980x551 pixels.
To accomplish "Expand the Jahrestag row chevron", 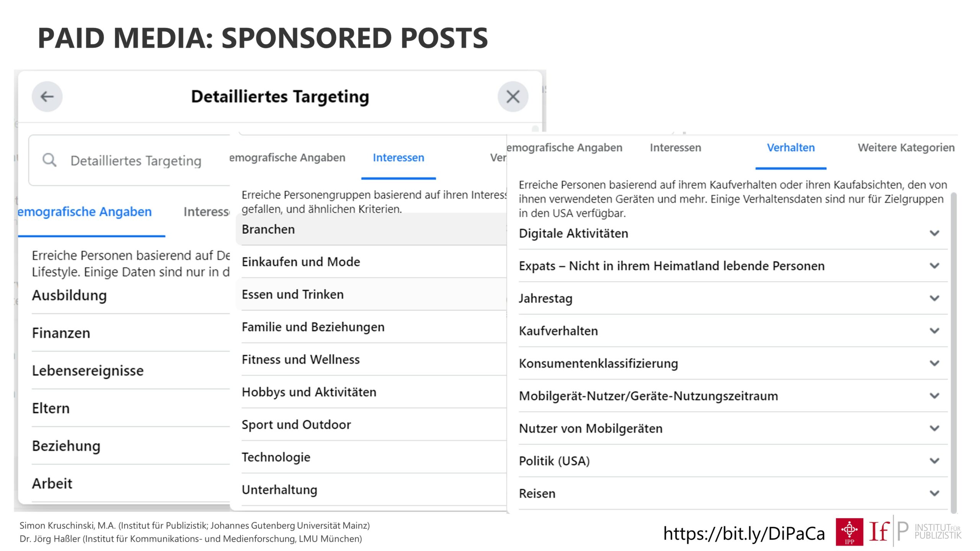I will point(934,298).
